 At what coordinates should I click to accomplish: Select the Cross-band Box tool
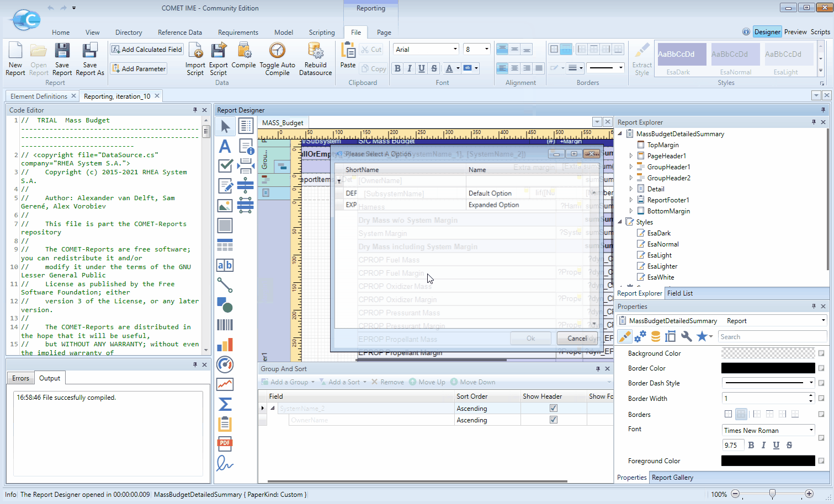click(x=246, y=206)
